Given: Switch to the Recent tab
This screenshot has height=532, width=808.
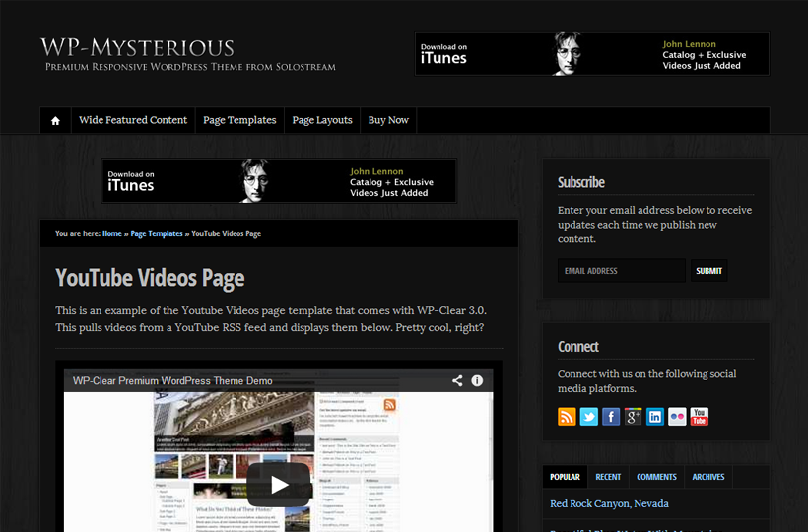Looking at the screenshot, I should click(608, 477).
